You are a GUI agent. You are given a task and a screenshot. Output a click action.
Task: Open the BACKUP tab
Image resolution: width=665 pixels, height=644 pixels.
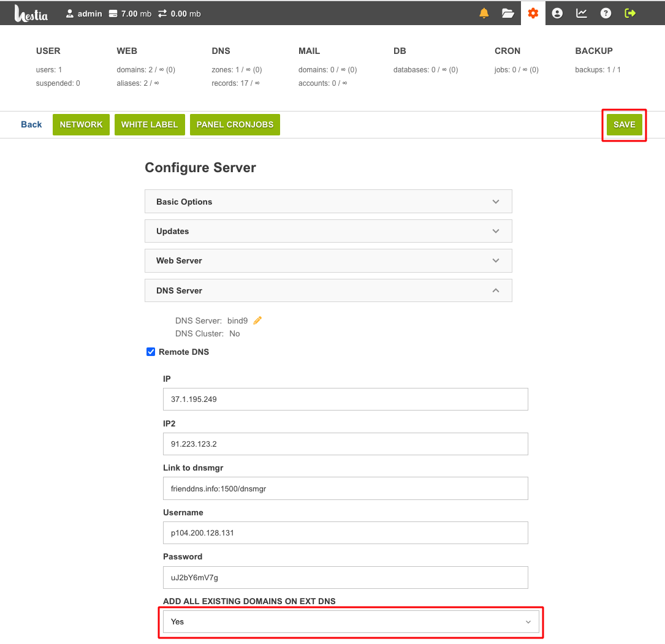[594, 51]
